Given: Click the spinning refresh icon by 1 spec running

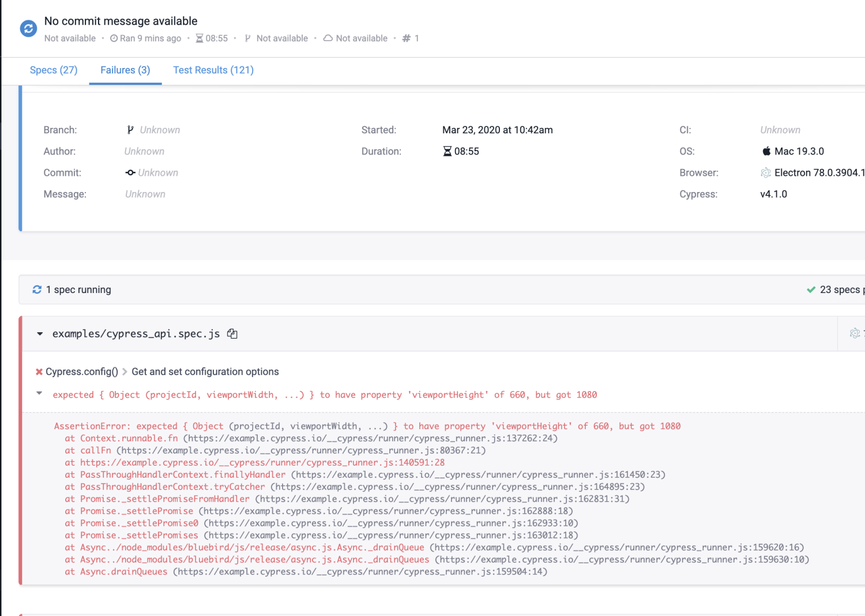Looking at the screenshot, I should (x=37, y=290).
